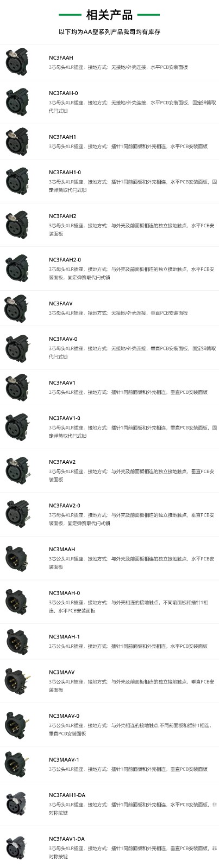Screen dimensions: 219x868
Task: Open the NC3FAAH1-0 product link
Action: click(65, 172)
